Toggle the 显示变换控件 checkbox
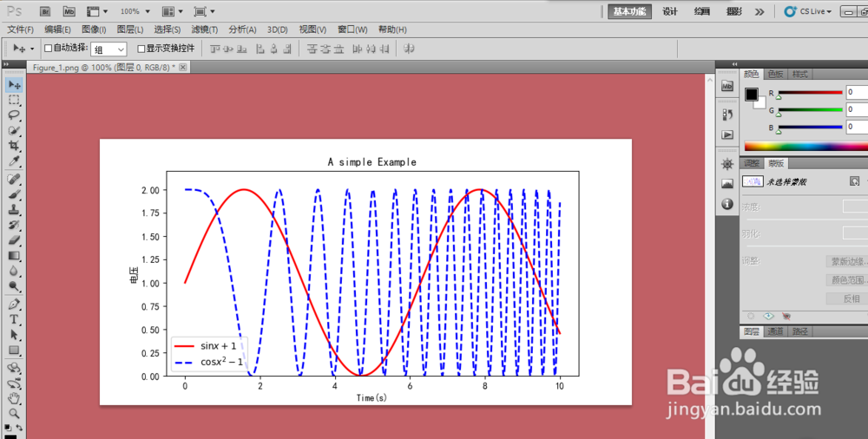 141,49
